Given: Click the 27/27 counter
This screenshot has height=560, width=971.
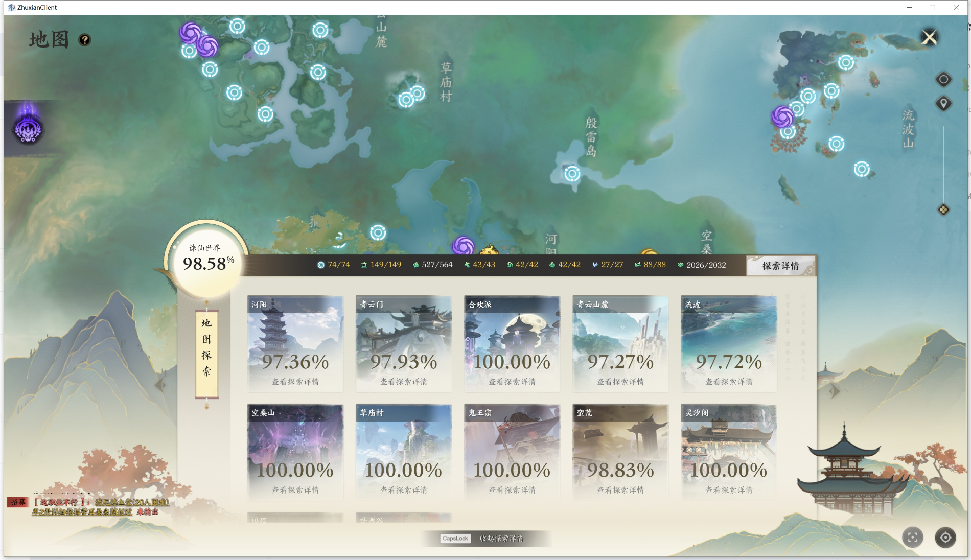Looking at the screenshot, I should tap(607, 265).
